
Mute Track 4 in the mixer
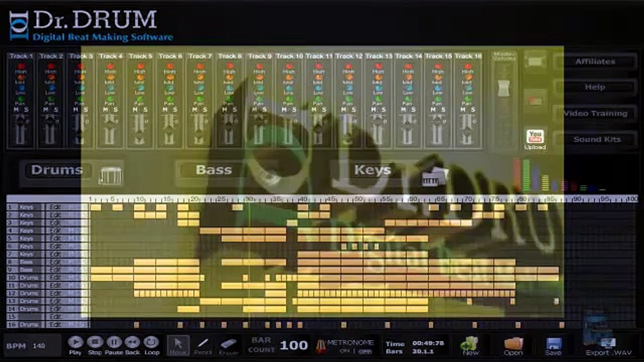tap(105, 109)
